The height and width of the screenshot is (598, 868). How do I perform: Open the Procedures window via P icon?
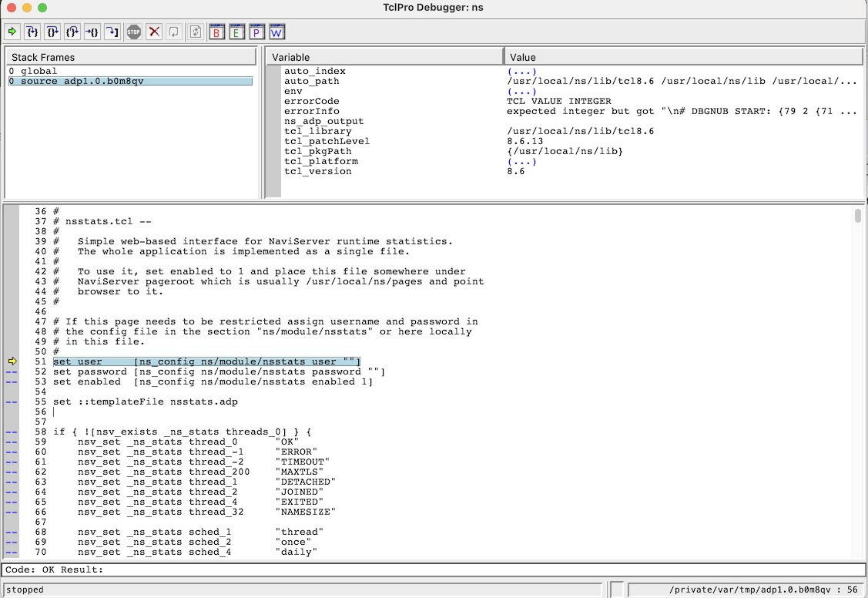click(256, 32)
